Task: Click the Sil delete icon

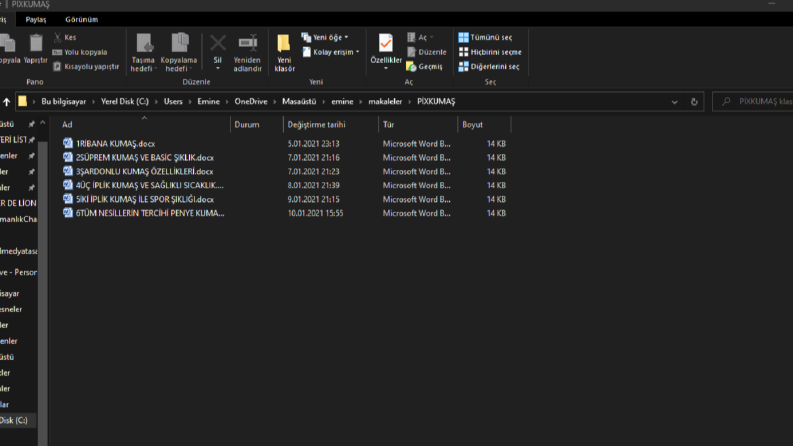Action: [x=218, y=43]
